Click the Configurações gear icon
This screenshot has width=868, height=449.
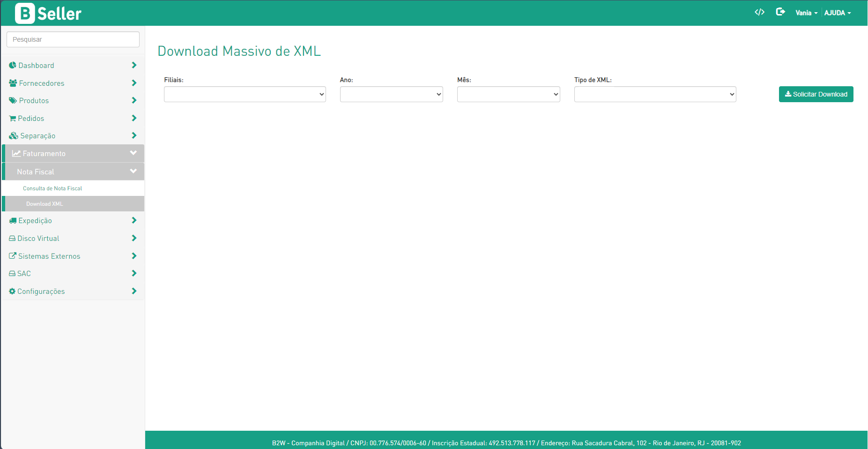point(12,292)
